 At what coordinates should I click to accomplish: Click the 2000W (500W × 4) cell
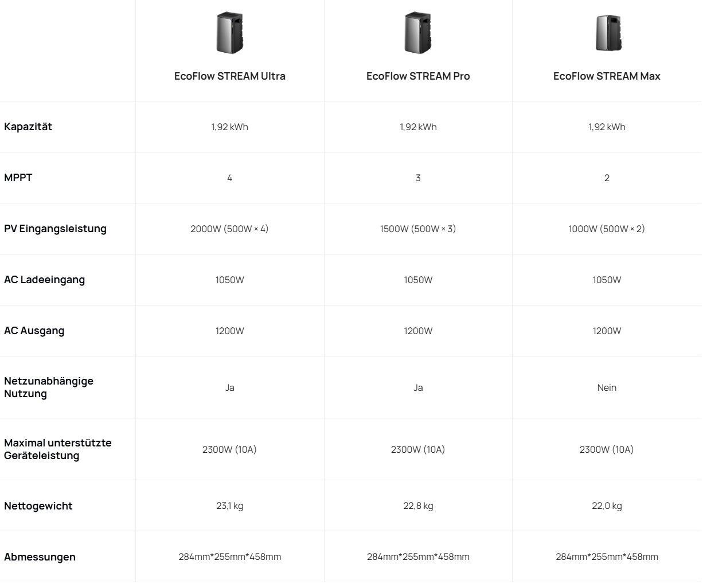point(229,229)
